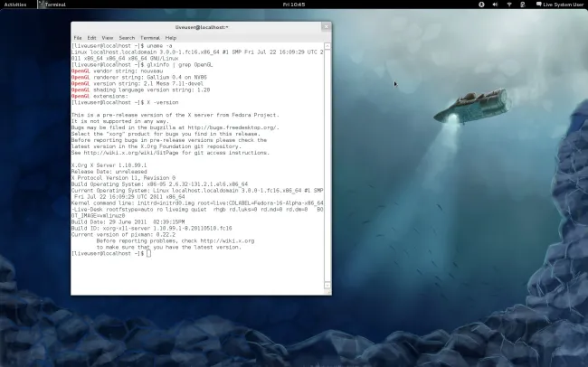Open the network icon in top bar
The width and height of the screenshot is (588, 367).
[509, 5]
